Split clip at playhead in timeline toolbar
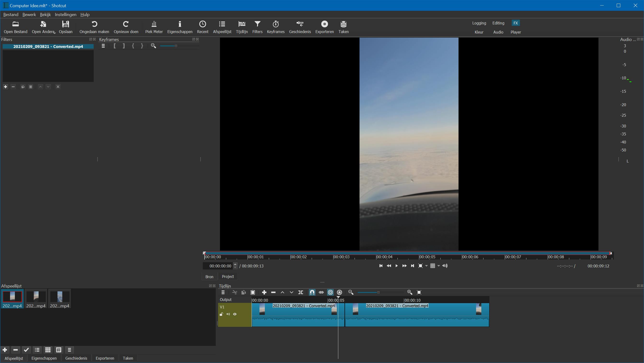The image size is (644, 363). (300, 292)
